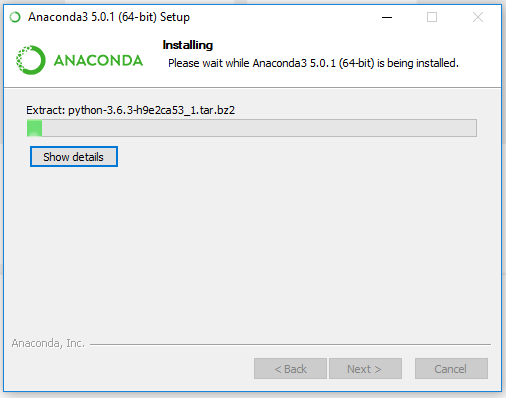
Task: Cancel the Anaconda installation
Action: [451, 369]
